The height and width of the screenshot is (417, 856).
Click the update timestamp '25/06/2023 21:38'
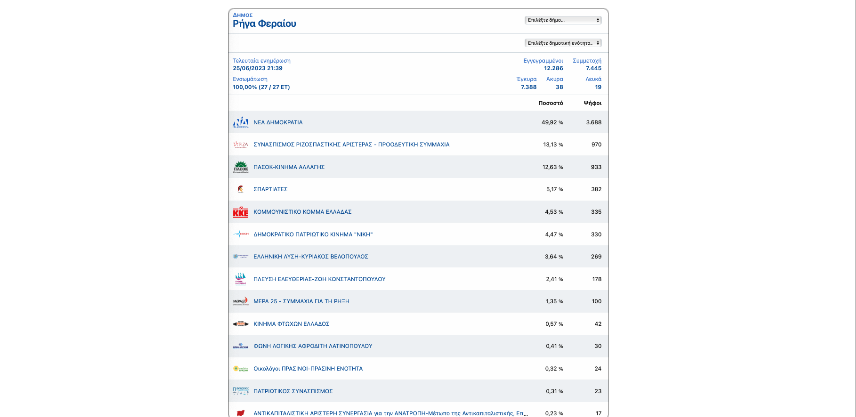tap(257, 68)
